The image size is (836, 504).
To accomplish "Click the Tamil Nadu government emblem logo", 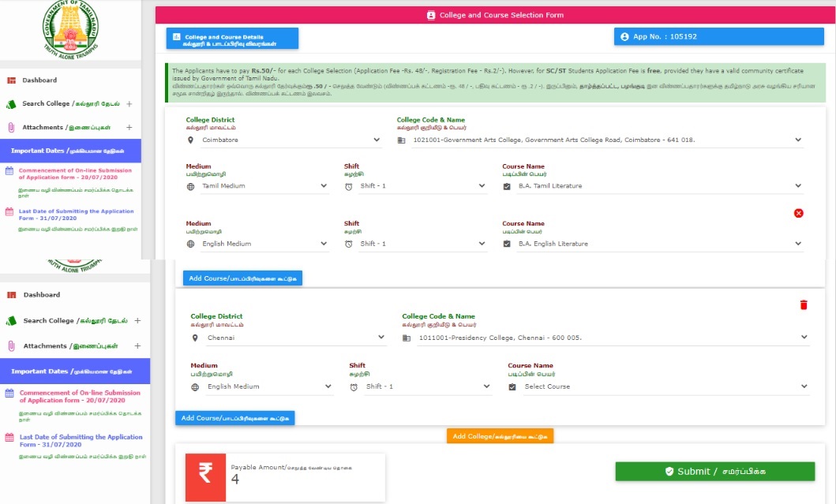I will pos(72,31).
